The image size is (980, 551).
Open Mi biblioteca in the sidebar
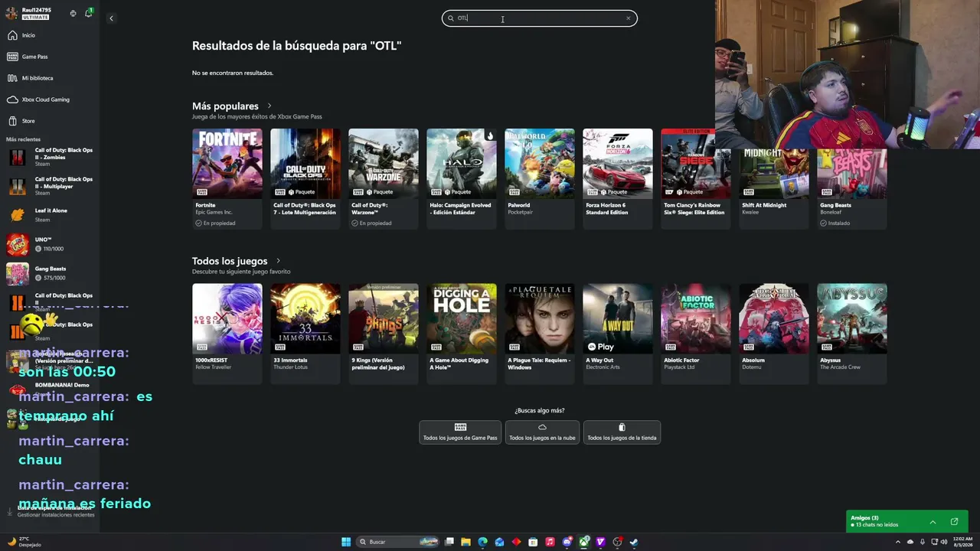[50, 78]
